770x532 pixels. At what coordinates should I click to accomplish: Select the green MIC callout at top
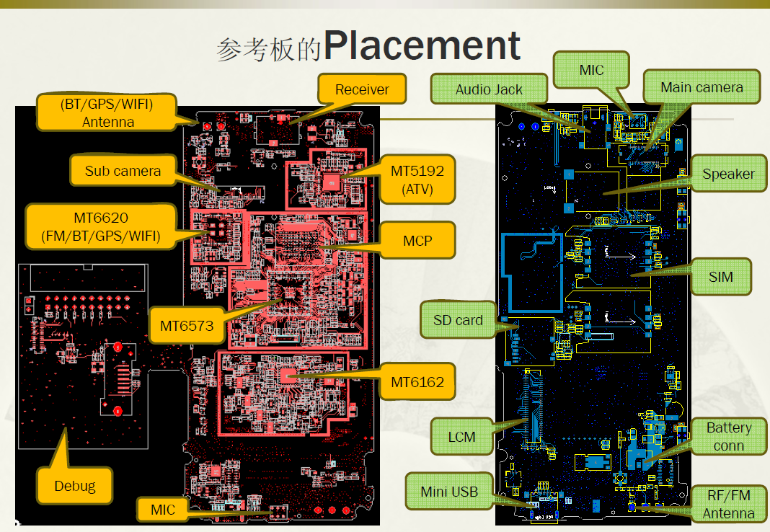pos(591,70)
